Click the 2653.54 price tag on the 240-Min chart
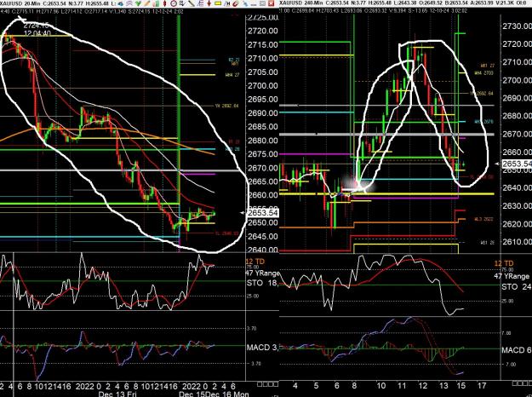532x397 pixels. coord(517,164)
